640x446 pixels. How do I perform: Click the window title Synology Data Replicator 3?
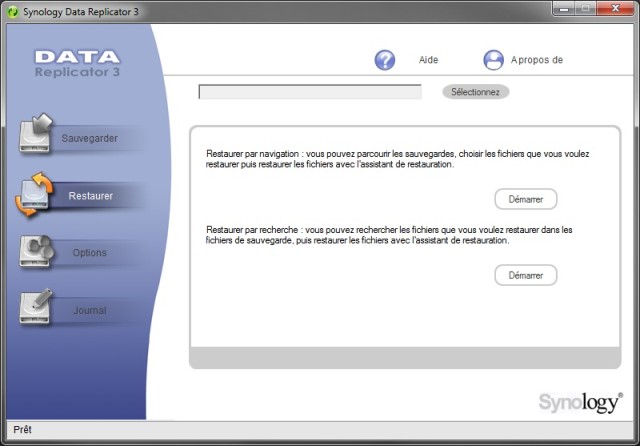81,12
